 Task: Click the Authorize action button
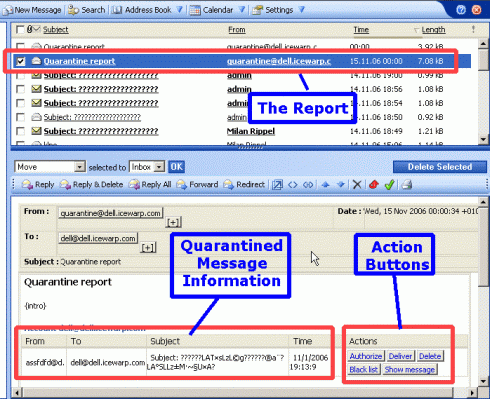(x=366, y=356)
